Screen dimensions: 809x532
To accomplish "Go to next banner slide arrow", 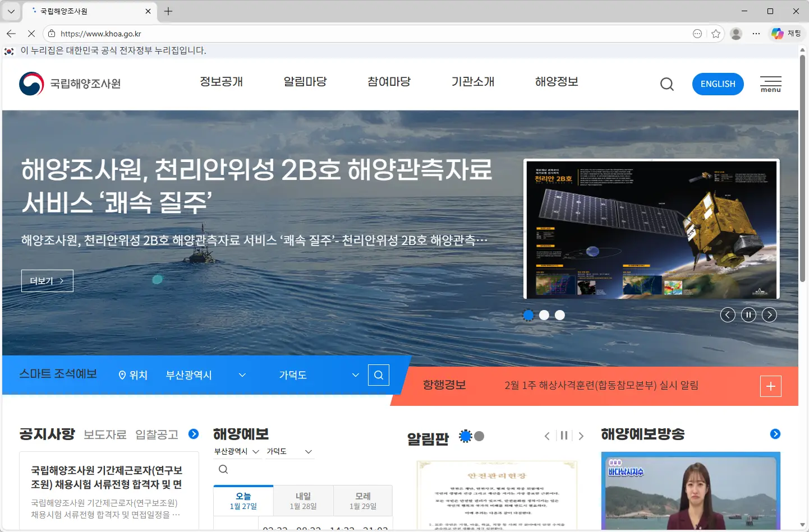I will [x=769, y=315].
